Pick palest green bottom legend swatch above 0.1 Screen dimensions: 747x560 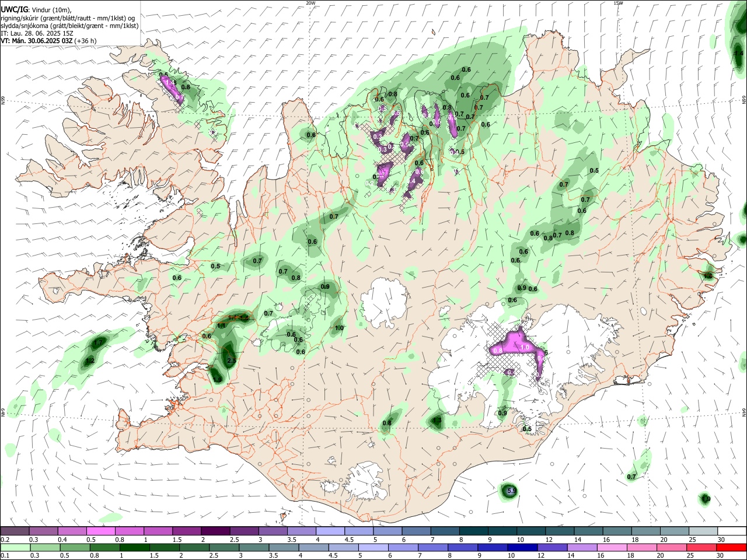[x=16, y=547]
